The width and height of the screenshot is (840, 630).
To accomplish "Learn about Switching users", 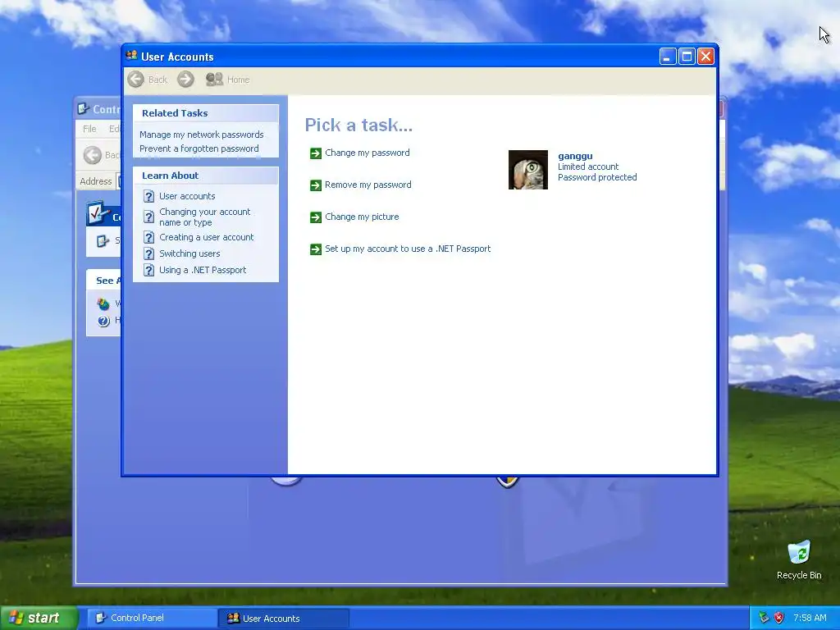I will (189, 253).
